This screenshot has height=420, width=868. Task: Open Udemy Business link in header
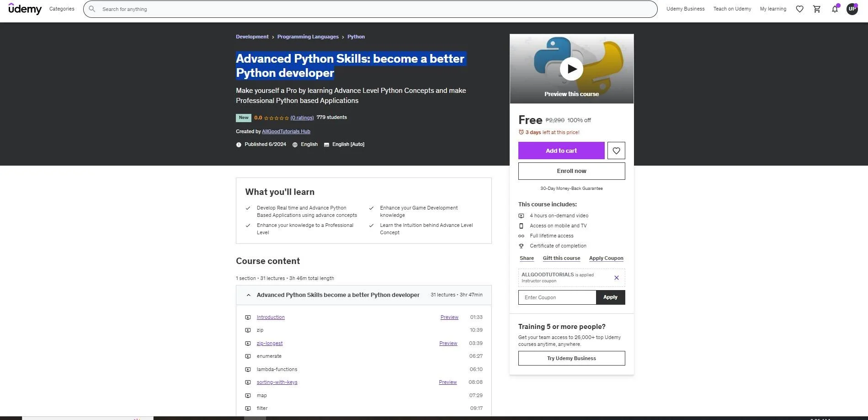(685, 9)
